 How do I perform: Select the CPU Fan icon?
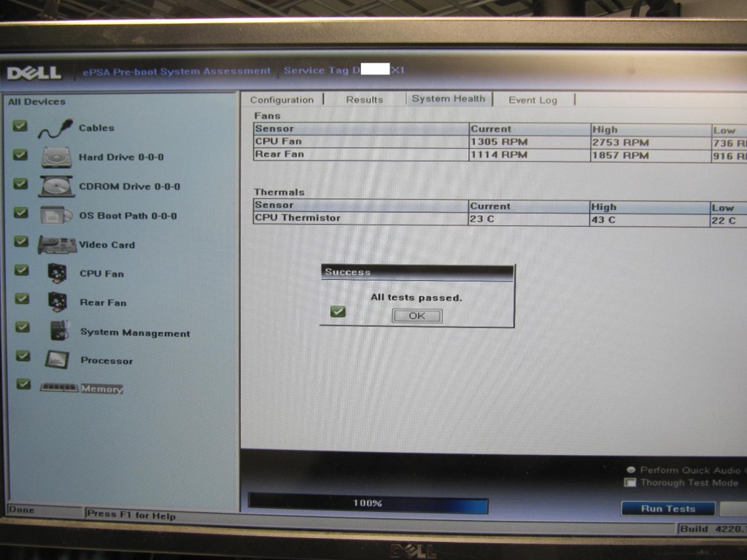coord(57,273)
